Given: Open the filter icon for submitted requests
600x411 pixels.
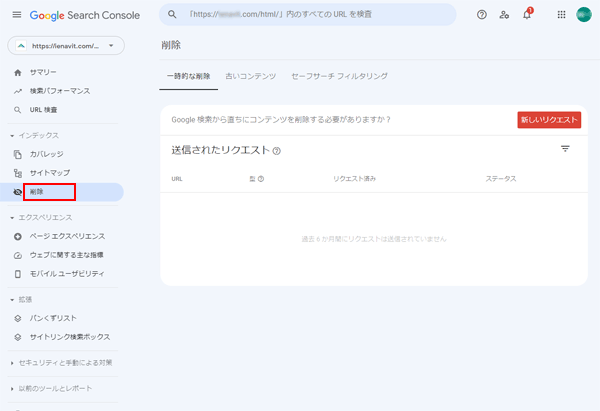Looking at the screenshot, I should [565, 148].
